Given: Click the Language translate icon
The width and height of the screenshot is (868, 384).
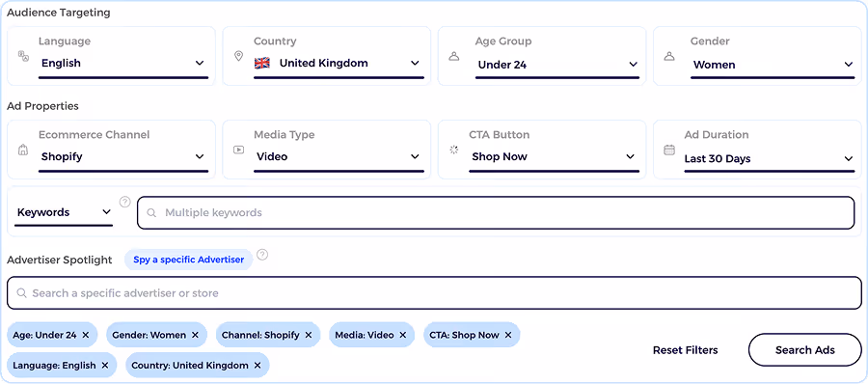Looking at the screenshot, I should point(23,55).
